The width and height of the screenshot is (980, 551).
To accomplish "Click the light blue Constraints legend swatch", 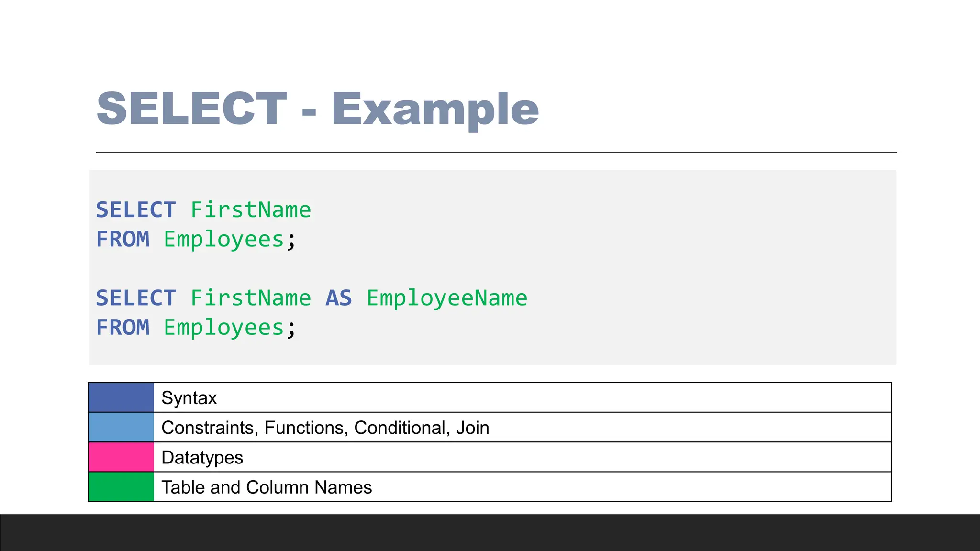I will click(x=121, y=427).
